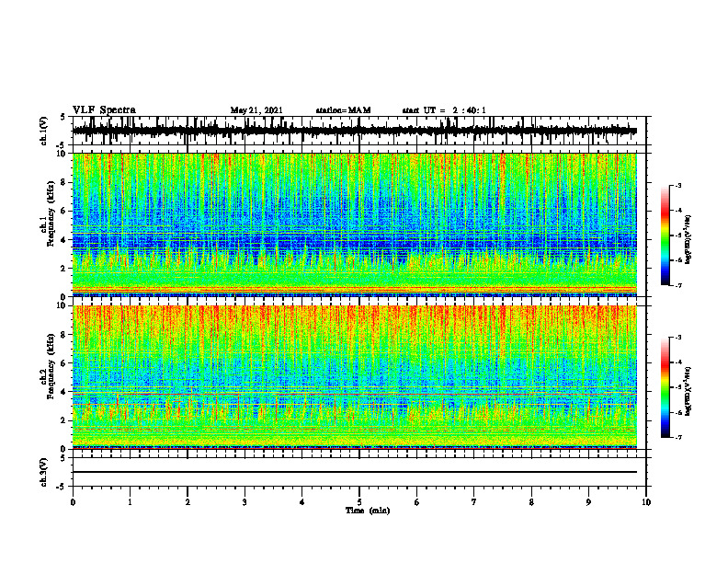Click the "-7" label on ch.1 color bar

(677, 285)
